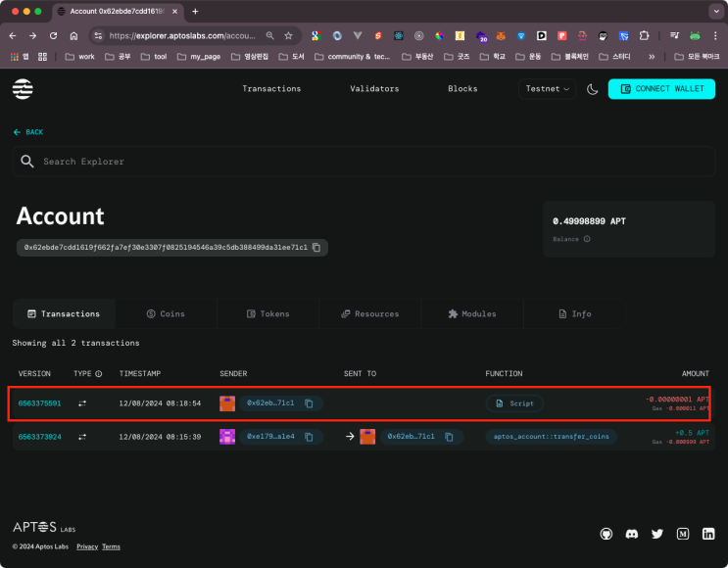Select the Transactions tab

point(64,313)
